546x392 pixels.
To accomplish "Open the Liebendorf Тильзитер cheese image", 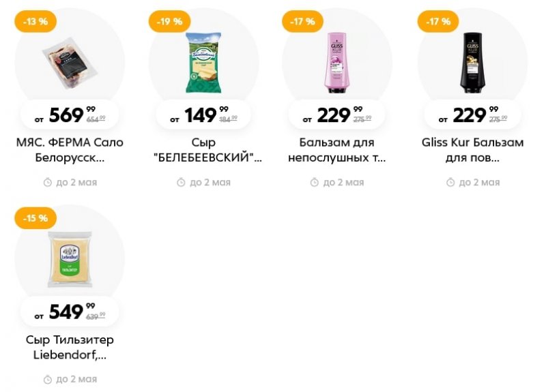I will [x=70, y=259].
